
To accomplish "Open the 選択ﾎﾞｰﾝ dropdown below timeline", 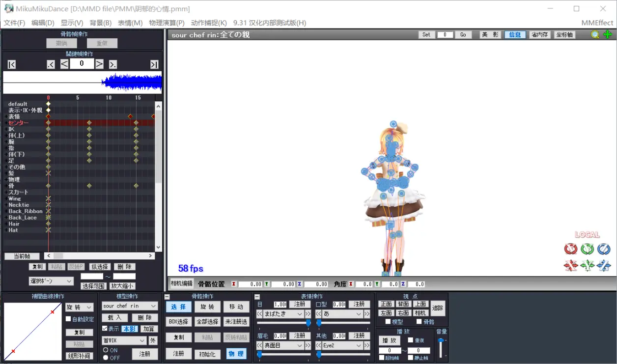I will coord(51,281).
